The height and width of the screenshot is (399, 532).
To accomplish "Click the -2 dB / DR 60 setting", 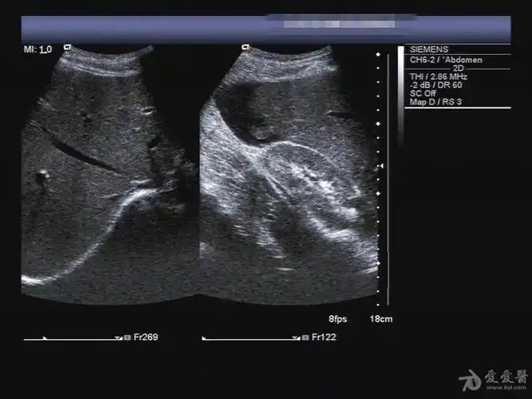I will coord(436,85).
